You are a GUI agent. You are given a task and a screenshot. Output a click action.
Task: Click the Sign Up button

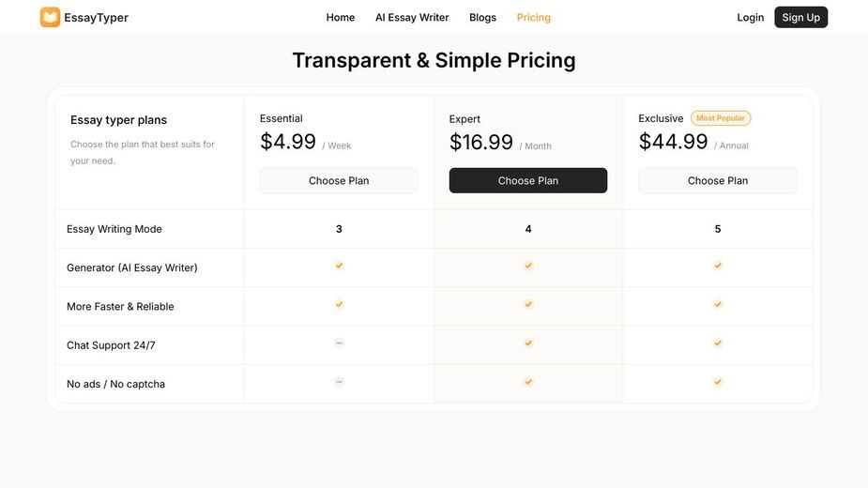pyautogui.click(x=801, y=17)
